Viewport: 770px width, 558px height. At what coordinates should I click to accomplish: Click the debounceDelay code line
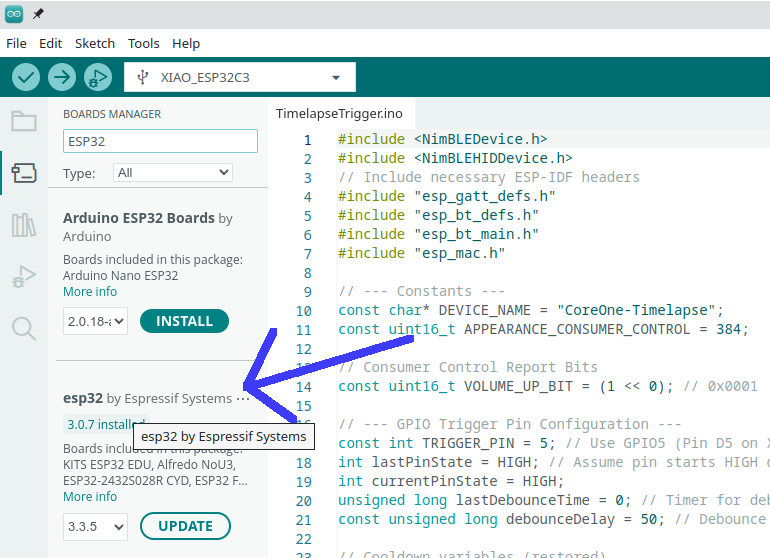point(553,520)
